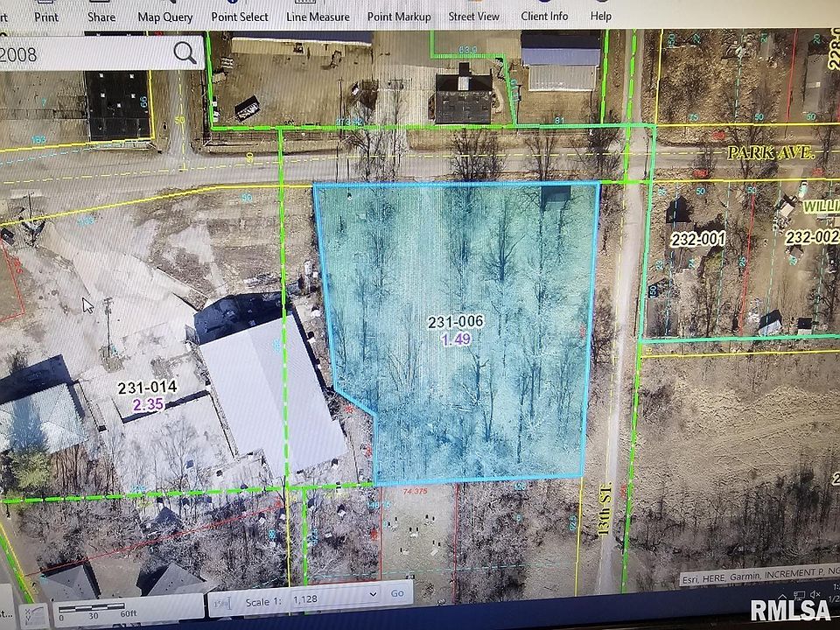The height and width of the screenshot is (630, 840).
Task: Select the Point Markup tool
Action: (x=399, y=17)
